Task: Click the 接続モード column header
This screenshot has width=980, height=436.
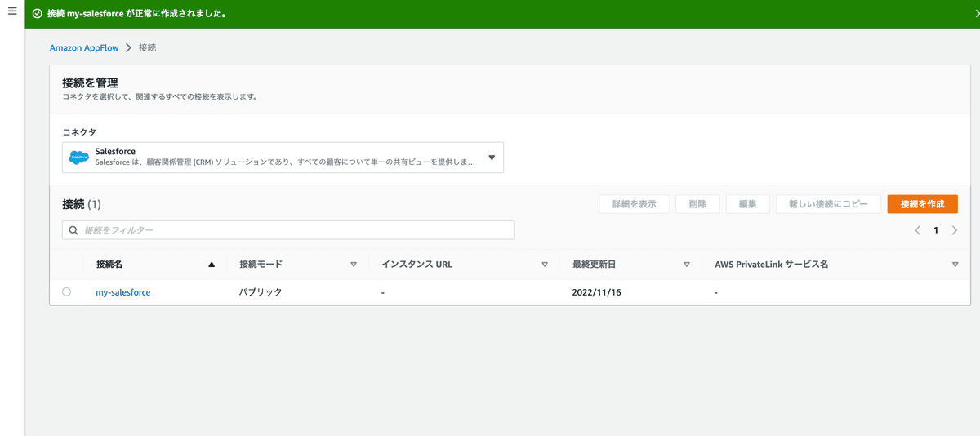Action: pyautogui.click(x=261, y=265)
